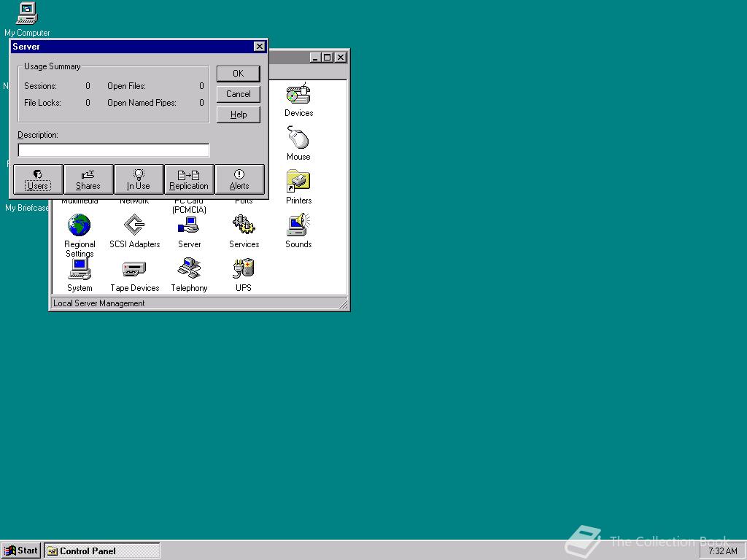
Task: Open the Alerts button
Action: (x=239, y=179)
